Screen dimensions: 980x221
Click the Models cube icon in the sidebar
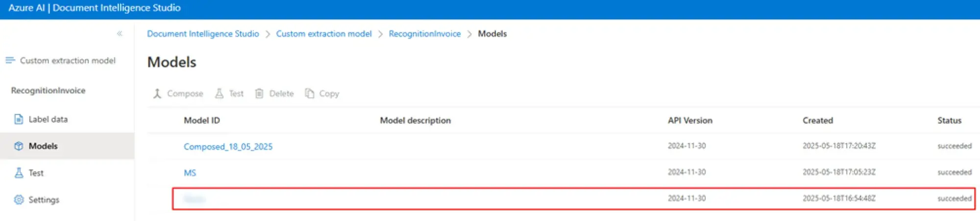pyautogui.click(x=19, y=146)
